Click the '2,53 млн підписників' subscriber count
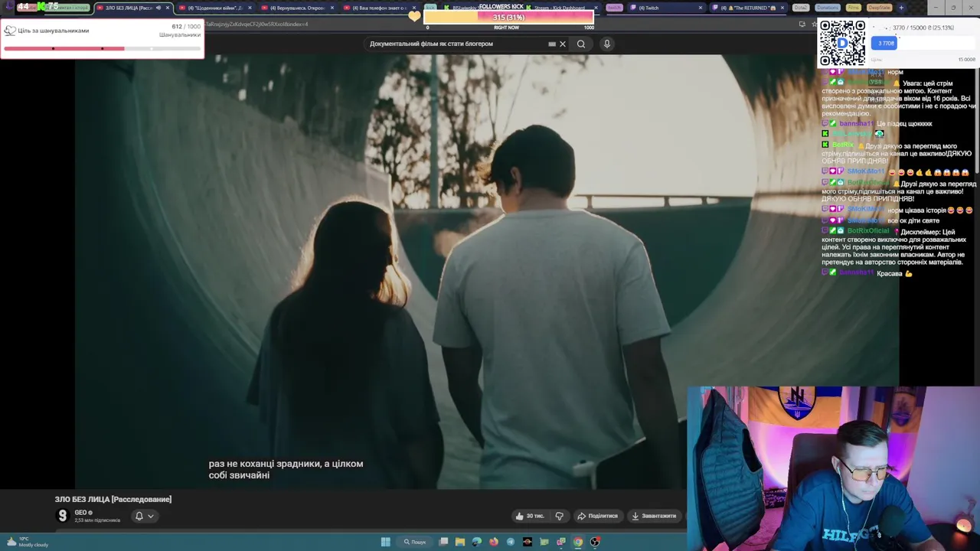The image size is (980, 551). click(x=97, y=520)
